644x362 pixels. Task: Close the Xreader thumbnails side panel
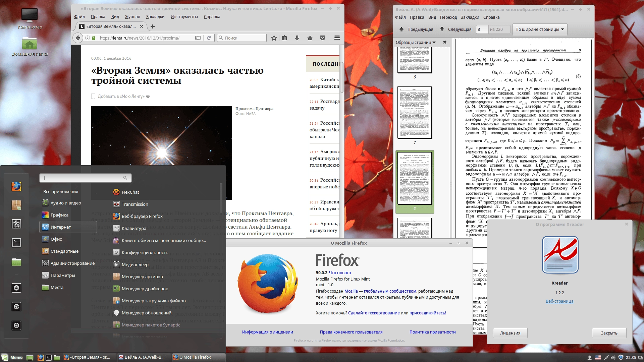click(445, 42)
